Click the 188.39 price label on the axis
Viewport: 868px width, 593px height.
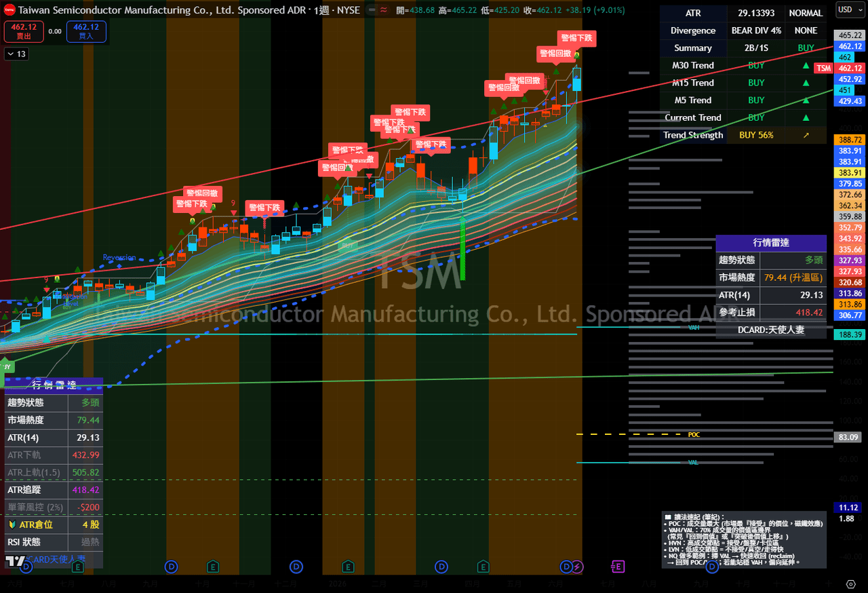(850, 334)
